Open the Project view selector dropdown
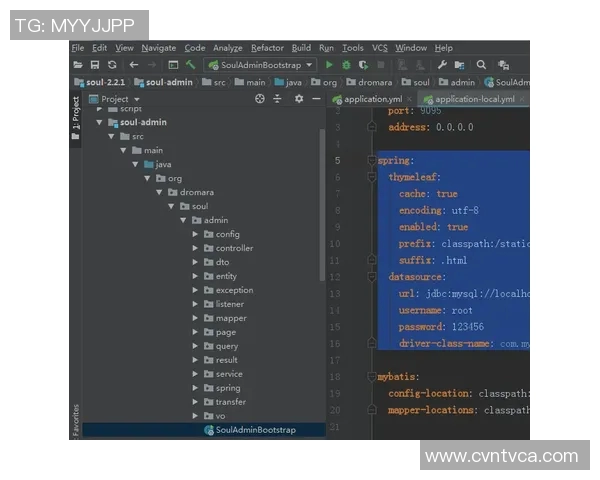The image size is (600, 480). click(x=136, y=99)
